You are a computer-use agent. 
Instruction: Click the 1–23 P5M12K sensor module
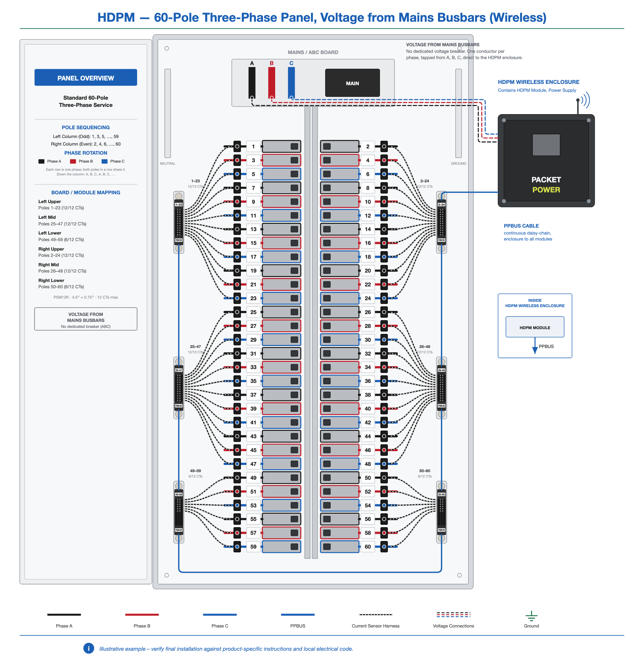click(179, 222)
